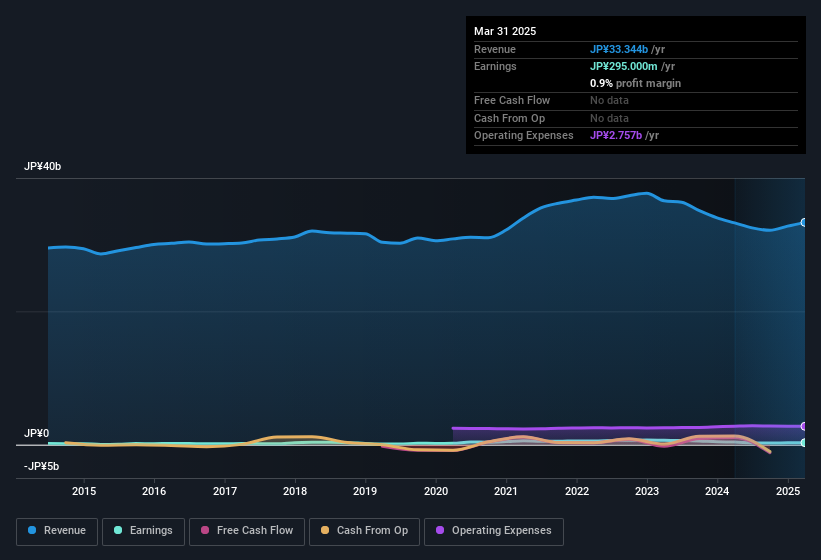
Task: Click the Operating Expenses label in the tooltip
Action: (524, 135)
